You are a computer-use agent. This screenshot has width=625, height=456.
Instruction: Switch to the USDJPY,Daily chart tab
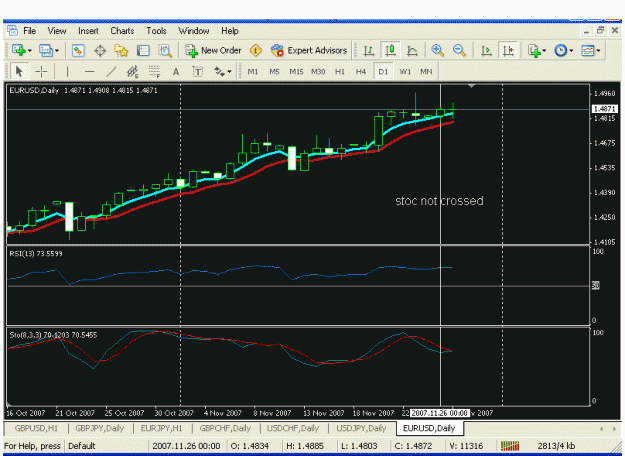coord(361,428)
